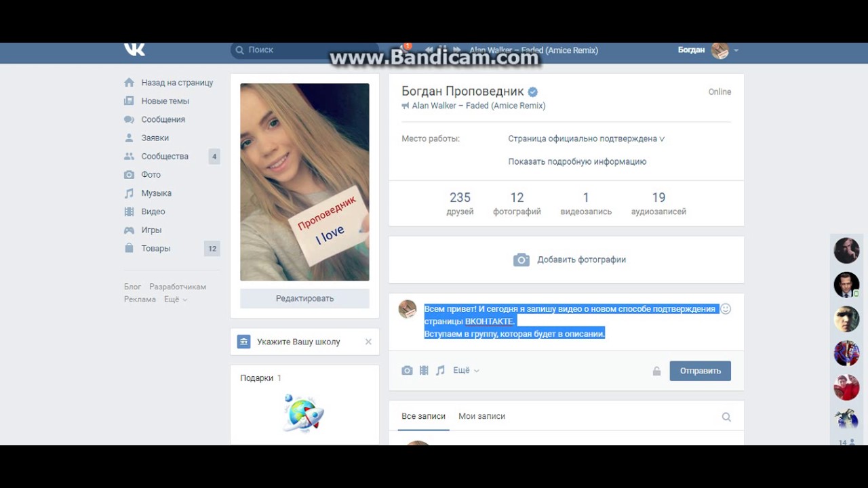Viewport: 868px width, 488px height.
Task: Open the 19 аудиозаписей counter
Action: point(658,203)
